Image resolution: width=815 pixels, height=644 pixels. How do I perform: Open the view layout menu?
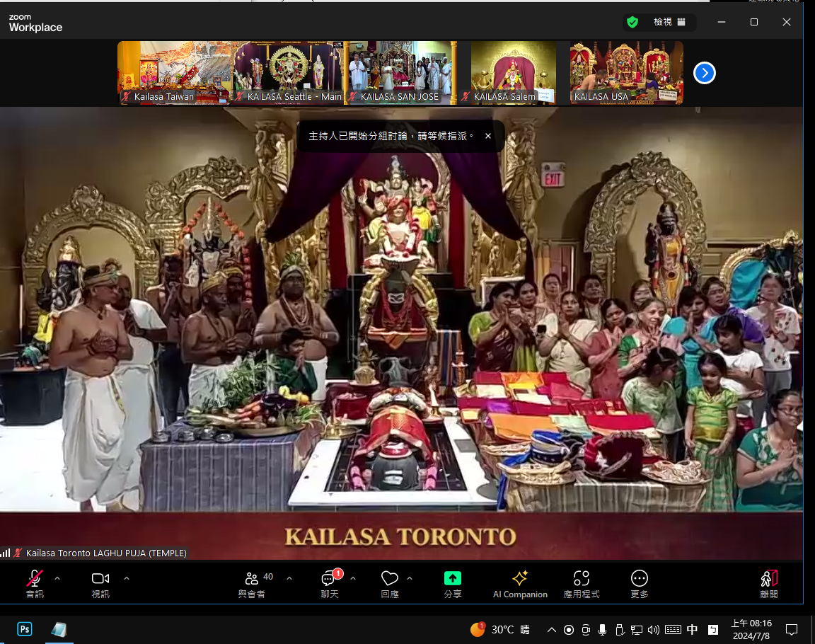669,22
